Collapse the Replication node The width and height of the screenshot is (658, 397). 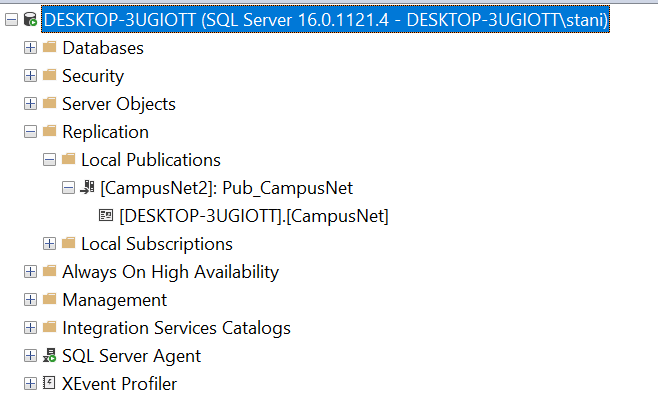pyautogui.click(x=30, y=131)
